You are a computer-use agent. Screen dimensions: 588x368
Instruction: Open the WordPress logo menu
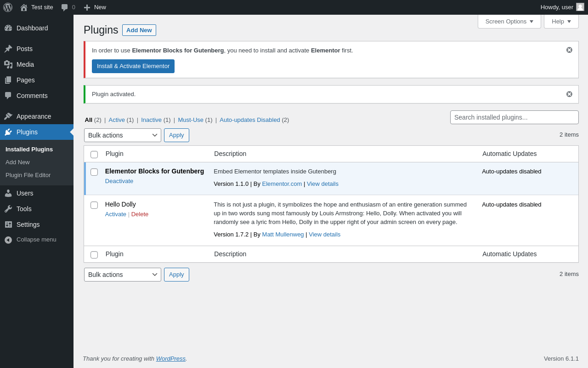pos(8,7)
